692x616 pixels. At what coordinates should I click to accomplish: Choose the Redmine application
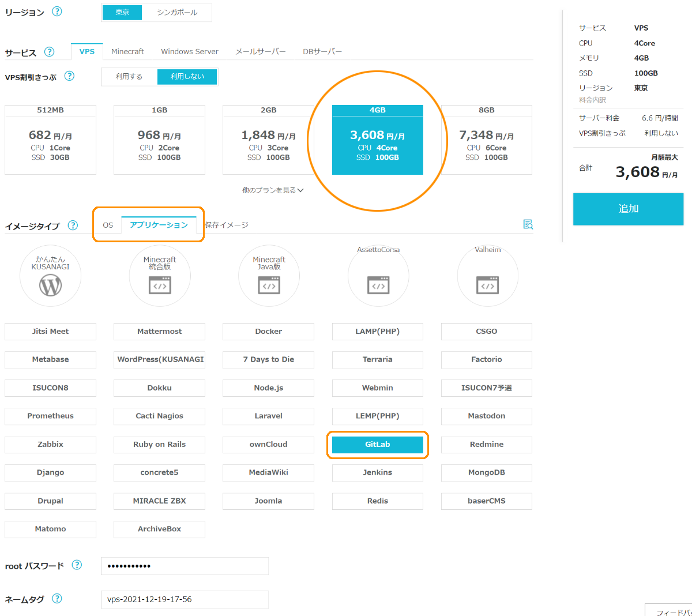(x=487, y=445)
